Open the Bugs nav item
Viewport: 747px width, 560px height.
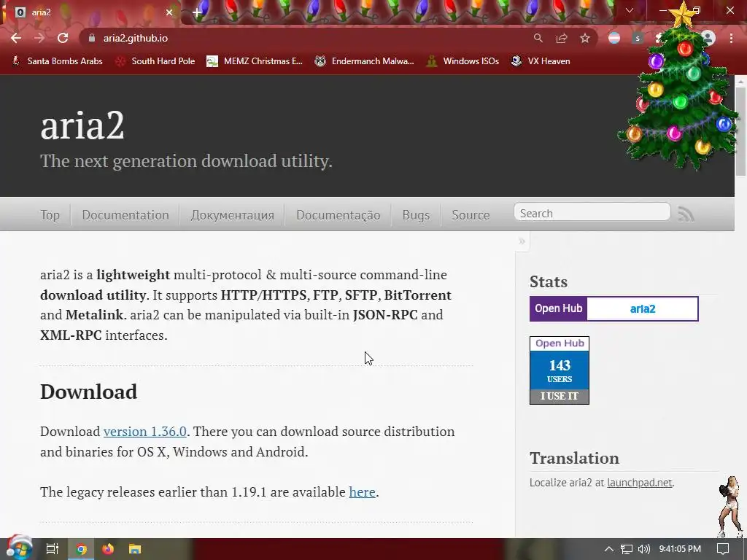416,215
